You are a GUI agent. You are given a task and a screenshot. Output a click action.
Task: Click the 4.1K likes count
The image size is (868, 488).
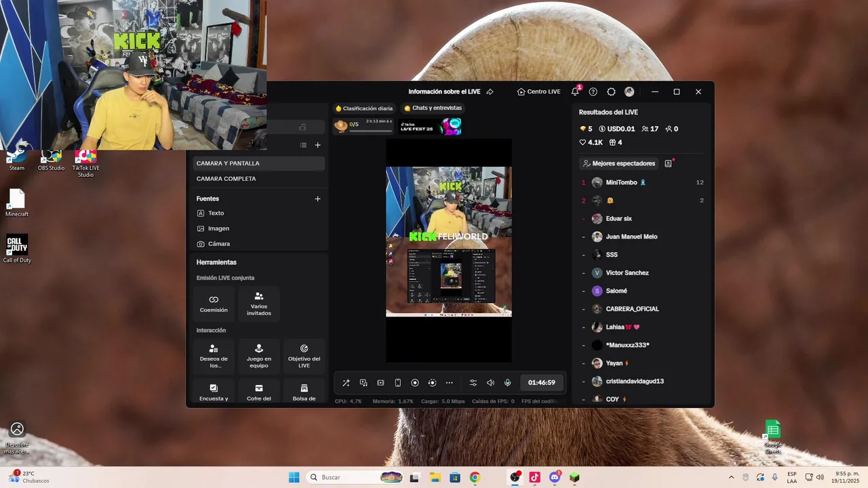tap(591, 142)
